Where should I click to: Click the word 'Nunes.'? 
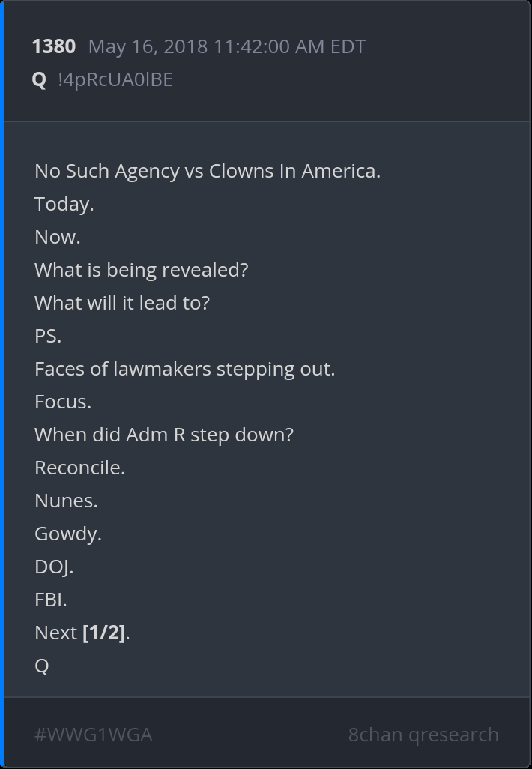[x=66, y=501]
